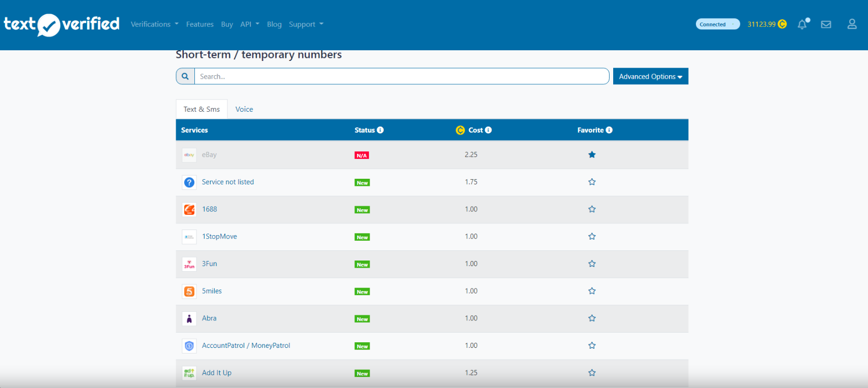Mark Abra as favorite with star
868x388 pixels.
click(x=592, y=318)
